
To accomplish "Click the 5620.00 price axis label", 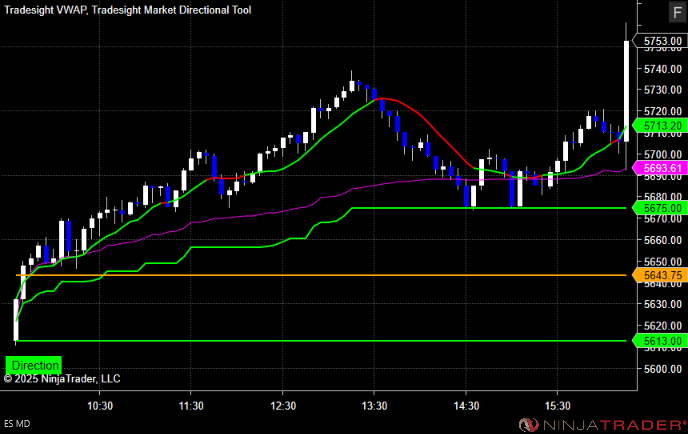I will pyautogui.click(x=663, y=326).
